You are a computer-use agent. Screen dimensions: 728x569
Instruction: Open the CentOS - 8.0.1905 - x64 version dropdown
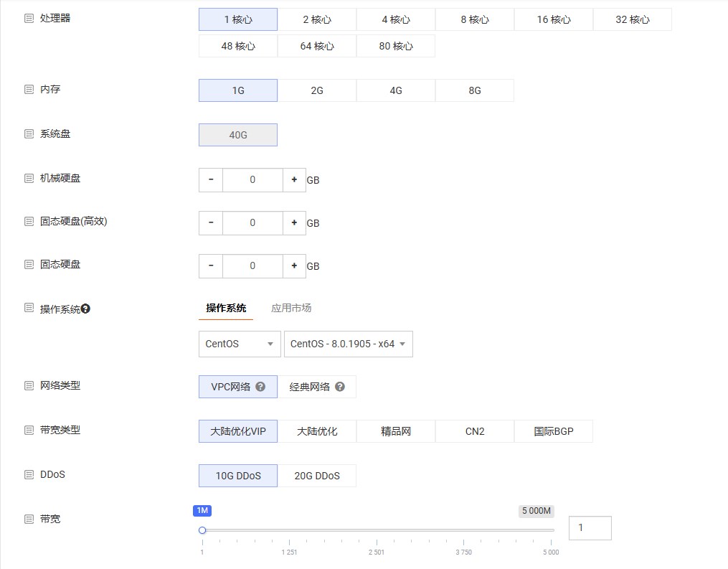click(348, 344)
